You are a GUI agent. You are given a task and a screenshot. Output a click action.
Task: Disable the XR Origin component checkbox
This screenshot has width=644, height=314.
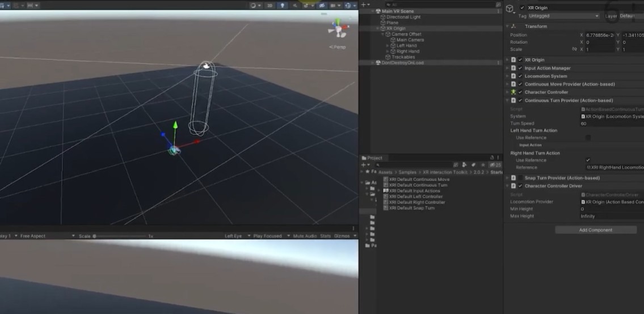click(x=520, y=60)
